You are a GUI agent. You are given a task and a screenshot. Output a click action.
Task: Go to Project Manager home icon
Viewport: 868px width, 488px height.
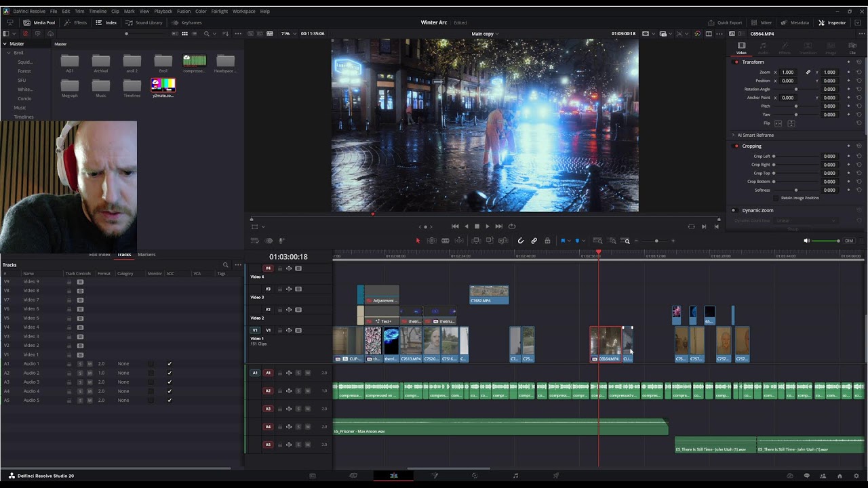pyautogui.click(x=840, y=476)
